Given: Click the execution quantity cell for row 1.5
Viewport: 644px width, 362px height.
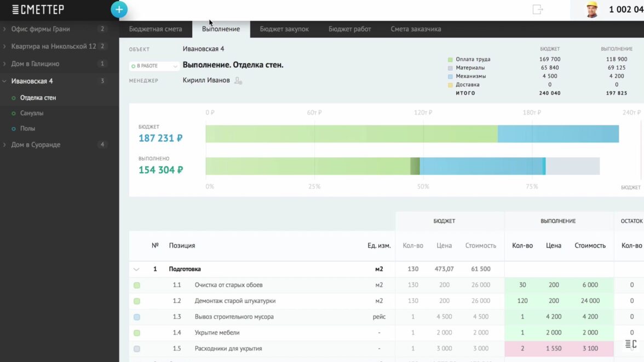Looking at the screenshot, I should [522, 349].
